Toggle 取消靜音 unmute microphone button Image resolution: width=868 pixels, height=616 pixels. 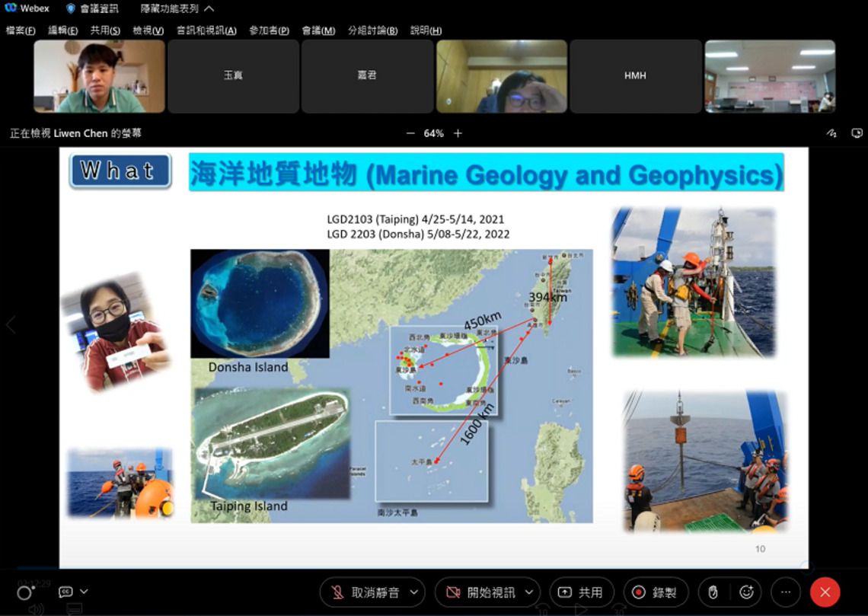(x=364, y=592)
